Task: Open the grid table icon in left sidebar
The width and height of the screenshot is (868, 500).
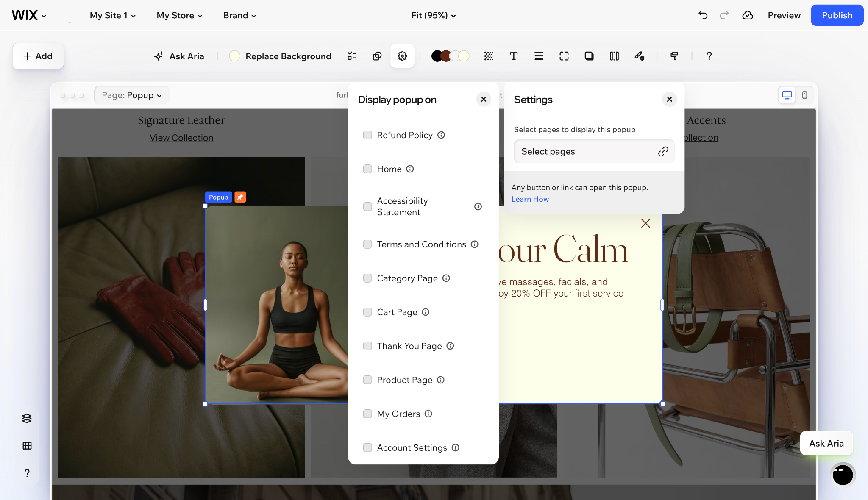Action: pyautogui.click(x=27, y=445)
